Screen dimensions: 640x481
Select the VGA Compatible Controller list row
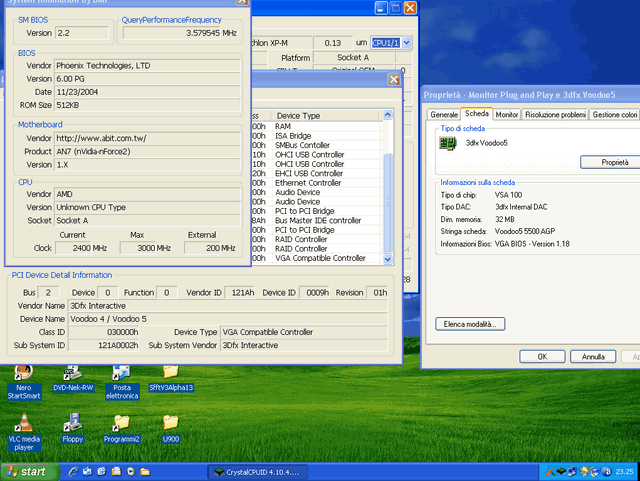pyautogui.click(x=316, y=258)
